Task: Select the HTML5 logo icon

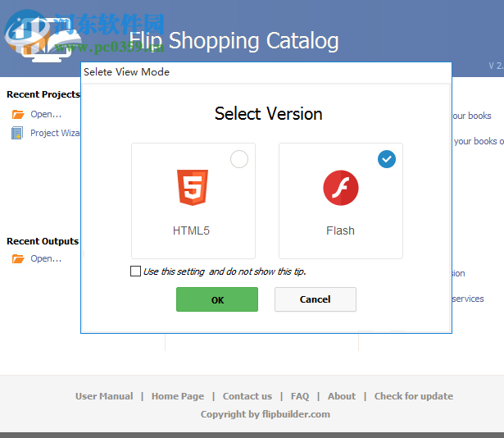Action: 193,188
